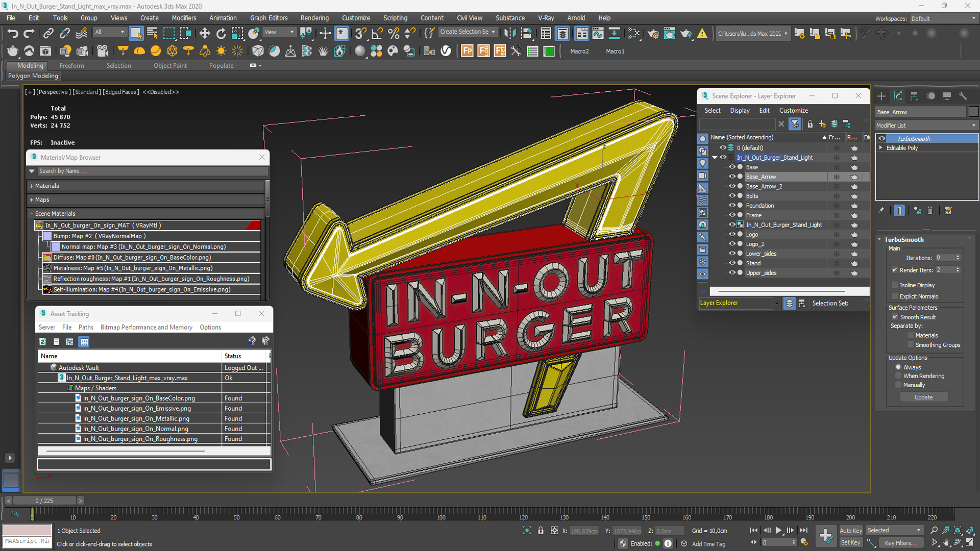The width and height of the screenshot is (980, 551).
Task: Toggle visibility of the Bolts object
Action: 732,196
